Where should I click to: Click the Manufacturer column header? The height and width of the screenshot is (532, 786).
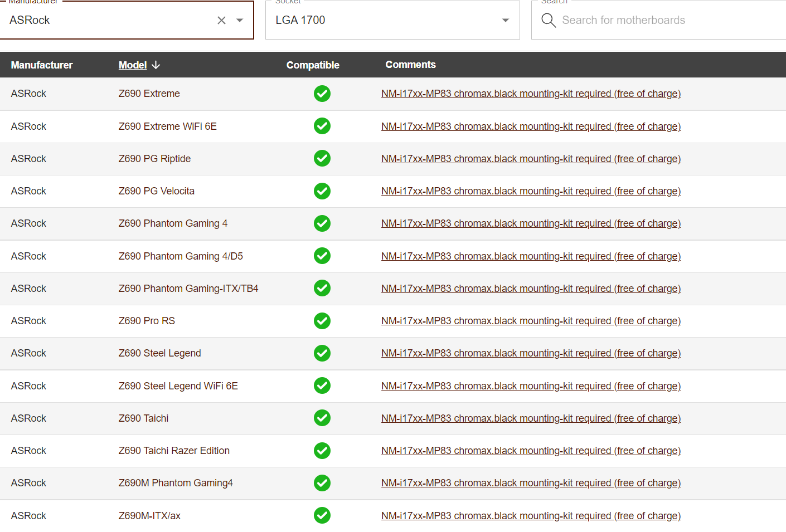pos(42,65)
